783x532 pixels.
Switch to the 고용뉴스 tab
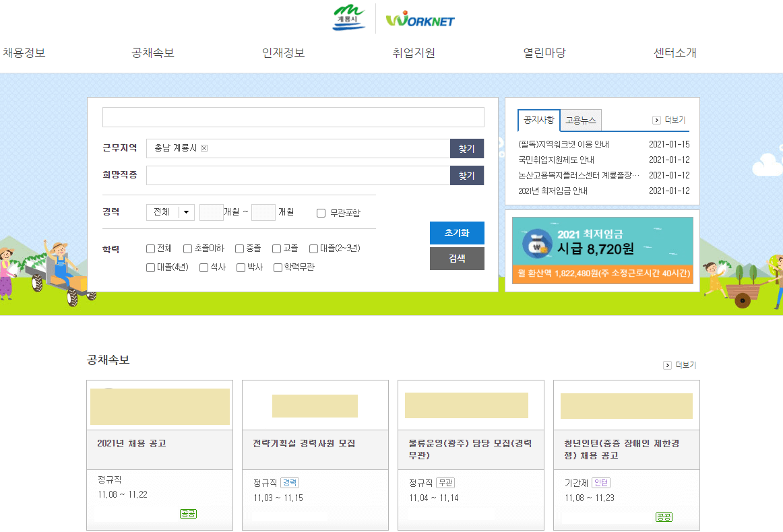coord(580,120)
